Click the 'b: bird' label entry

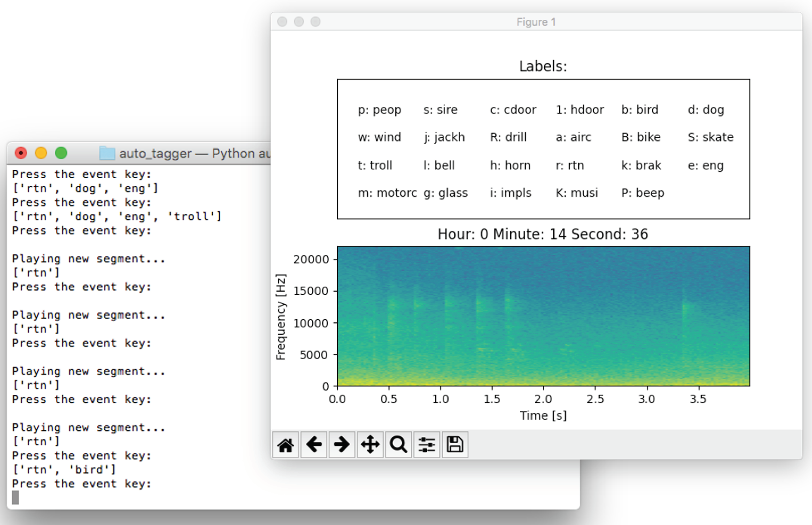639,110
